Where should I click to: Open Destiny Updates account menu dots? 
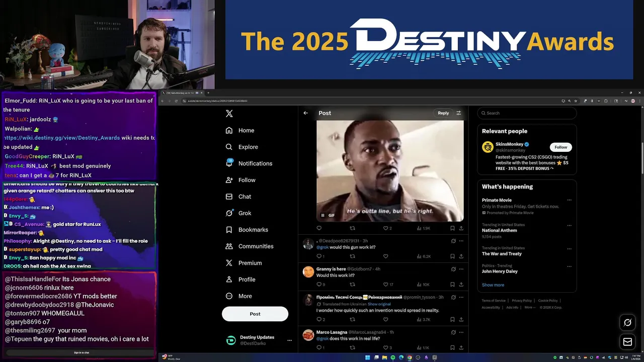[289, 340]
